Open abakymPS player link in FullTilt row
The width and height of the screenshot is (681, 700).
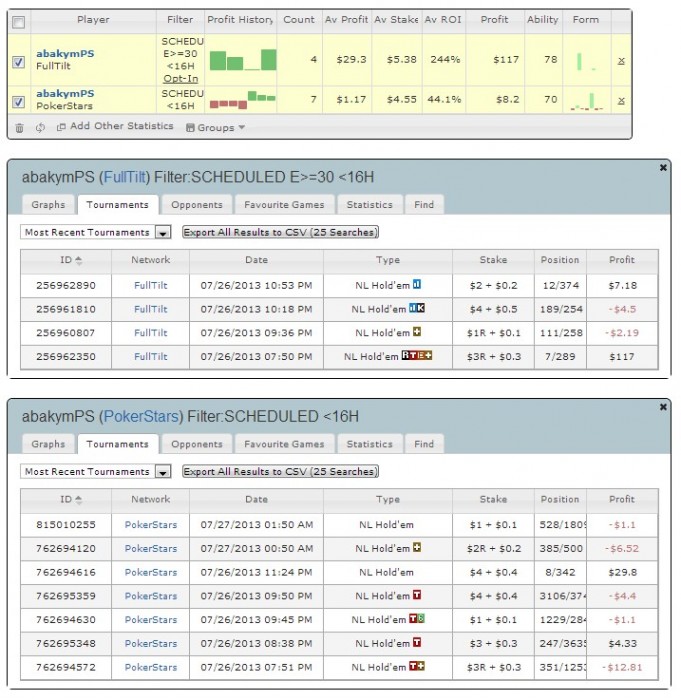[x=65, y=54]
